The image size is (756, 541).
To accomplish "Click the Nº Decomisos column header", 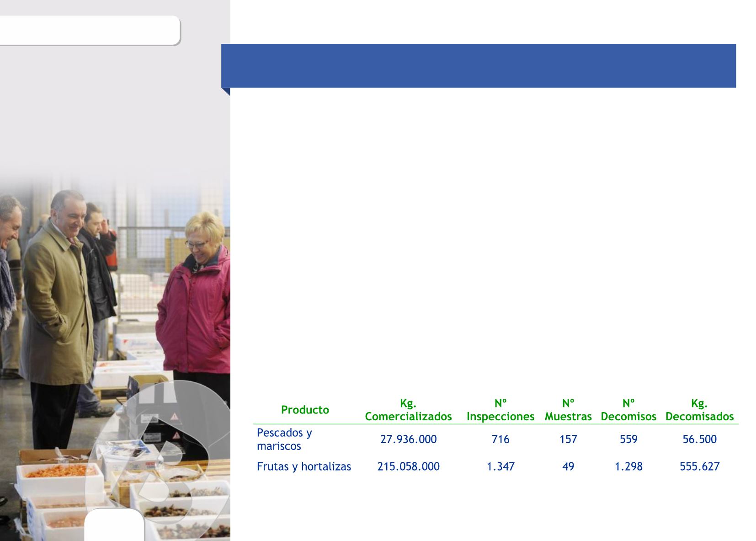I will [628, 410].
